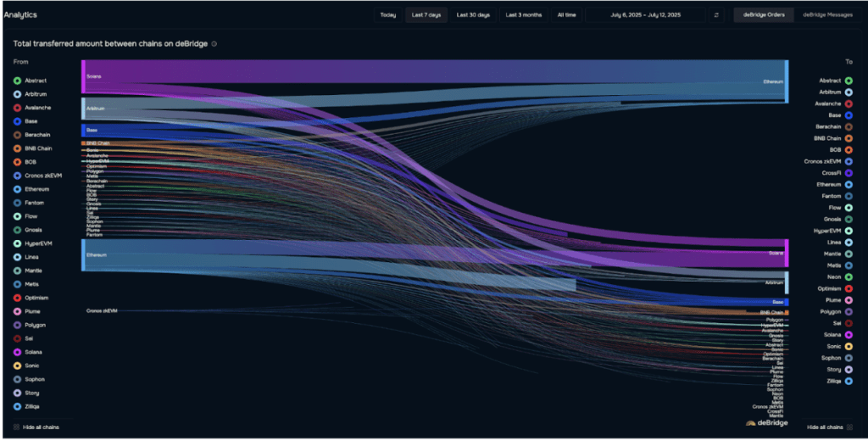
Task: Select the All time range
Action: (x=566, y=15)
